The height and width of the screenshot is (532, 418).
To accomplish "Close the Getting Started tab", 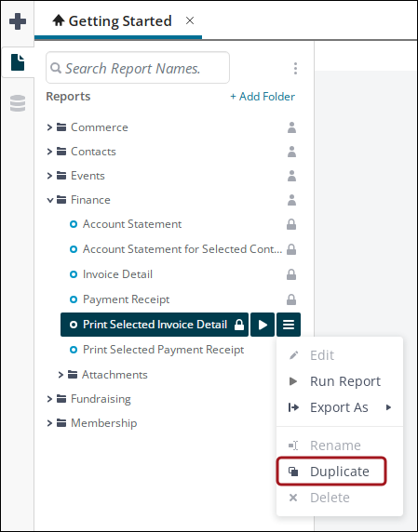I will tap(190, 20).
